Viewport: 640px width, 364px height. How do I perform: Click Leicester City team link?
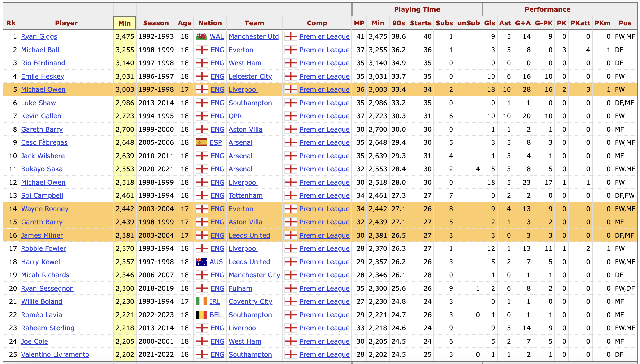click(x=250, y=77)
